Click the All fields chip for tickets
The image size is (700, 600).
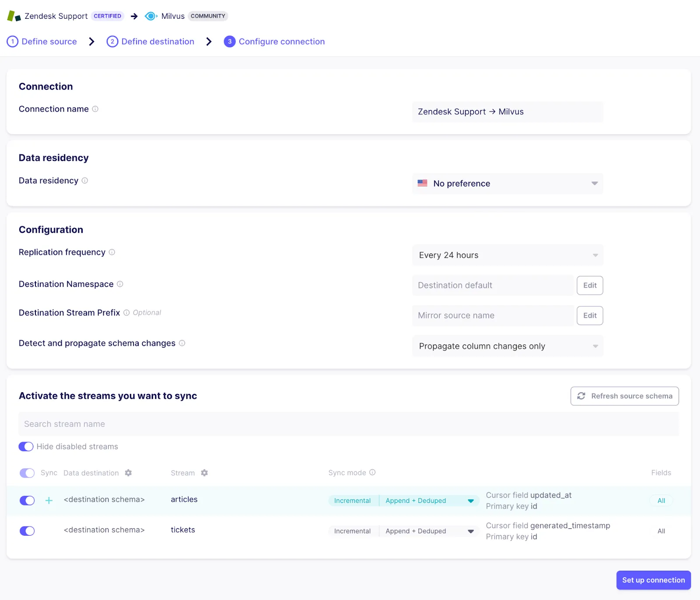coord(661,531)
